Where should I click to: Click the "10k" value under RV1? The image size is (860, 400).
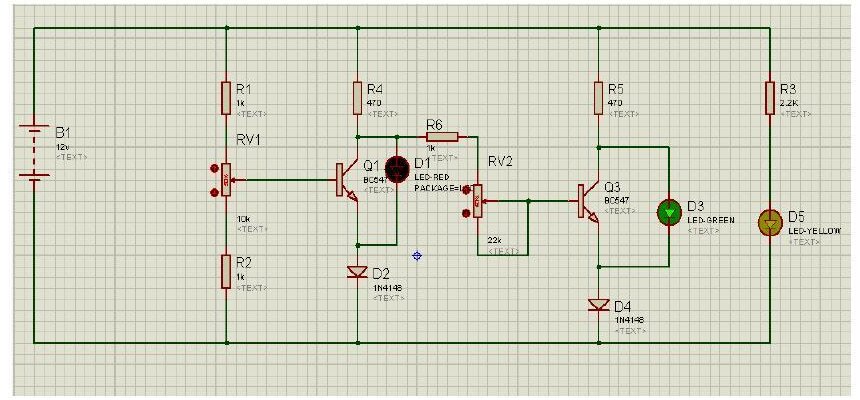point(242,218)
